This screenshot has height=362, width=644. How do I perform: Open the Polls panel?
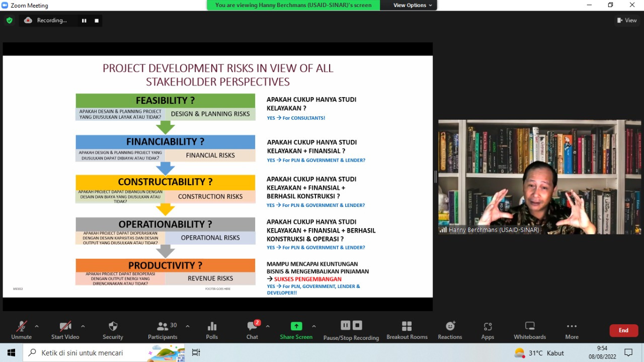[212, 330]
